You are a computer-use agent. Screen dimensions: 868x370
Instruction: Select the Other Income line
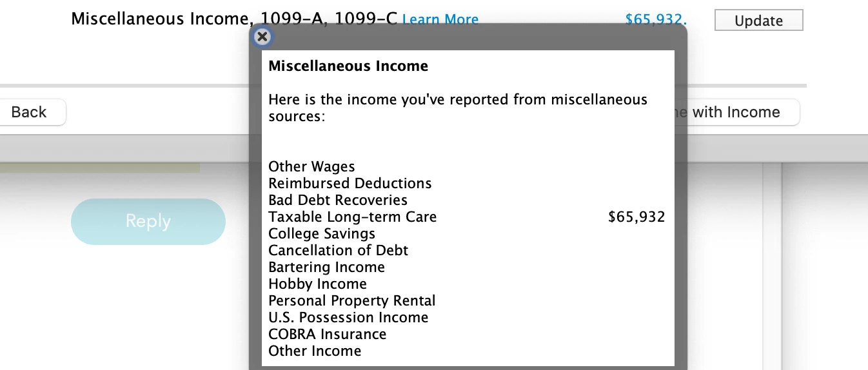coord(315,351)
